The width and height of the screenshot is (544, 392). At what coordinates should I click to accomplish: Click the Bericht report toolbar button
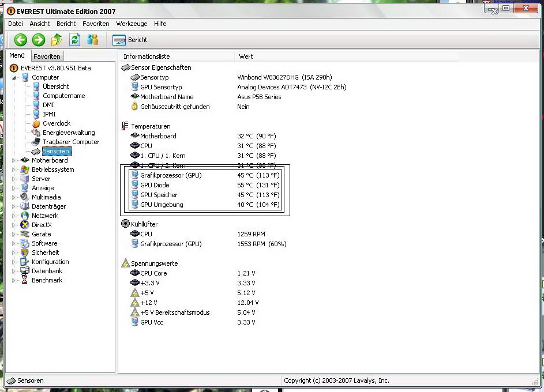point(130,40)
